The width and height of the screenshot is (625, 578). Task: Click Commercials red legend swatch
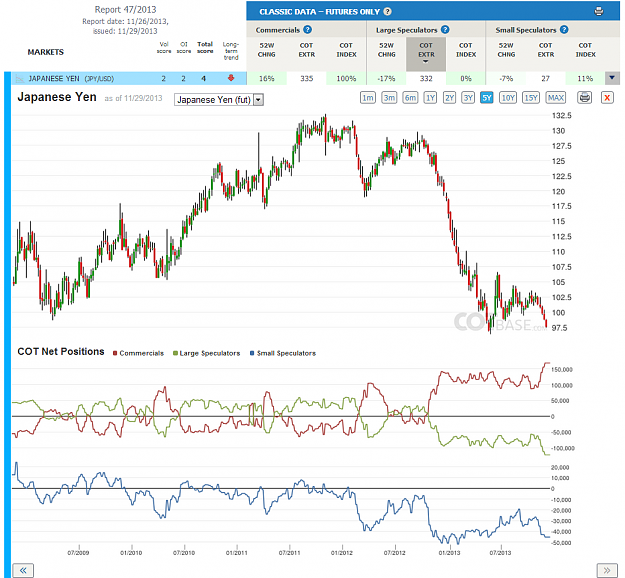[x=115, y=353]
